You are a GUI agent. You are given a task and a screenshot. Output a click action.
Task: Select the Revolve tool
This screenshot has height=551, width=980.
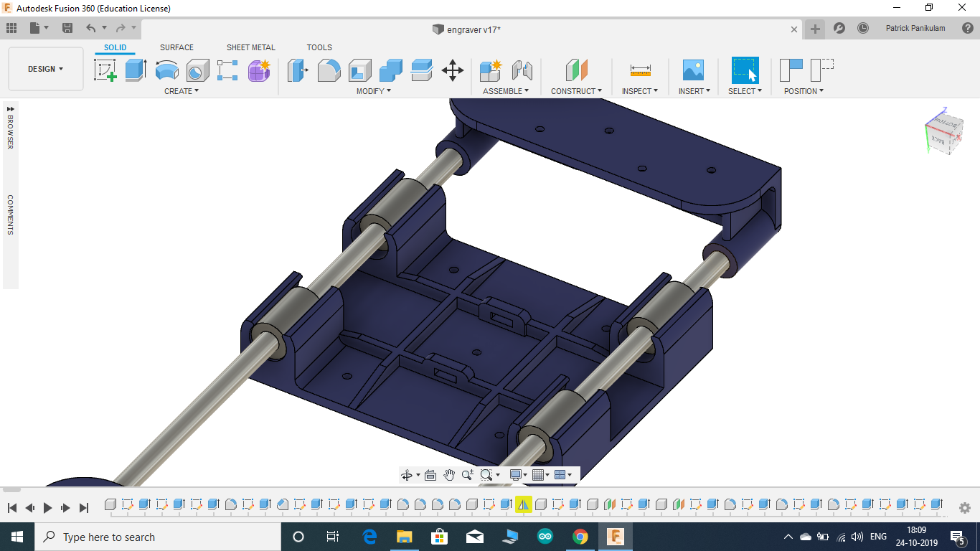click(166, 70)
